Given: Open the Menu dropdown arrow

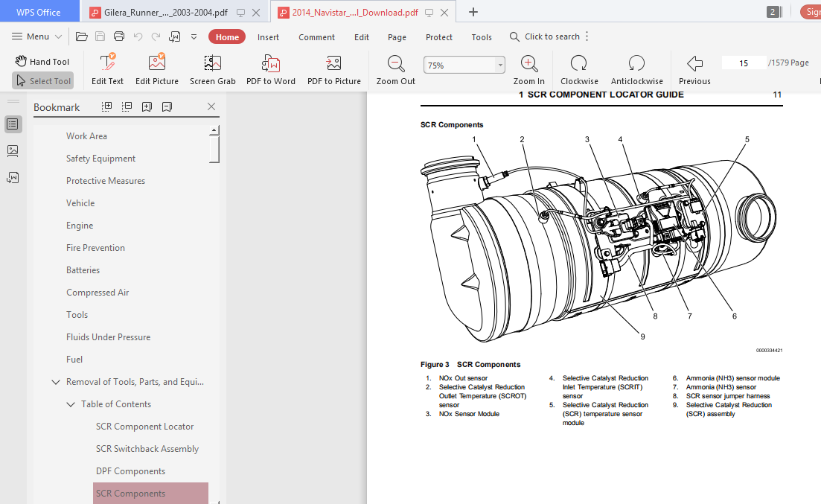Looking at the screenshot, I should coord(59,36).
